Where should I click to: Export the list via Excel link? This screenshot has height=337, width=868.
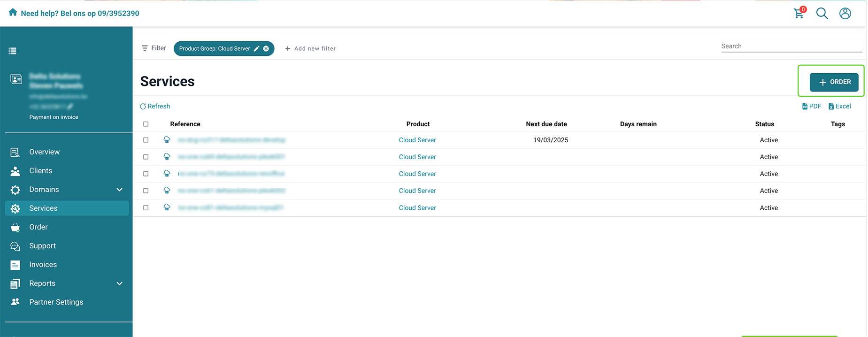840,107
